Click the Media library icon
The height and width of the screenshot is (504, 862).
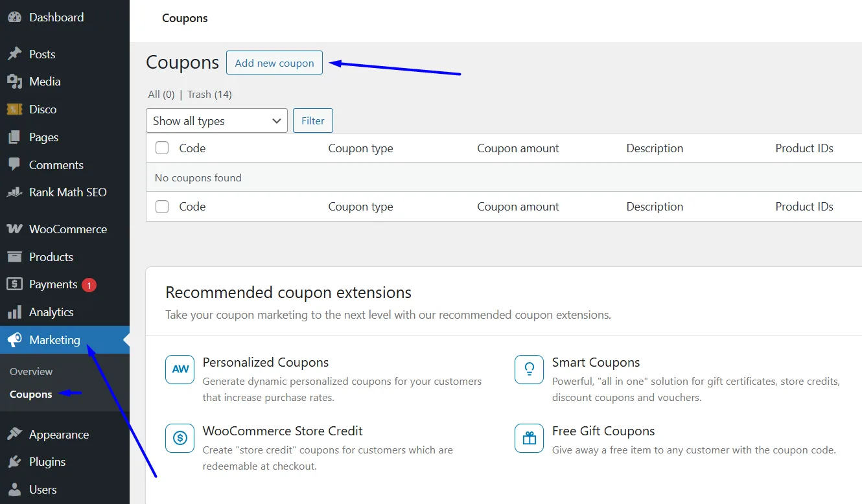tap(14, 82)
